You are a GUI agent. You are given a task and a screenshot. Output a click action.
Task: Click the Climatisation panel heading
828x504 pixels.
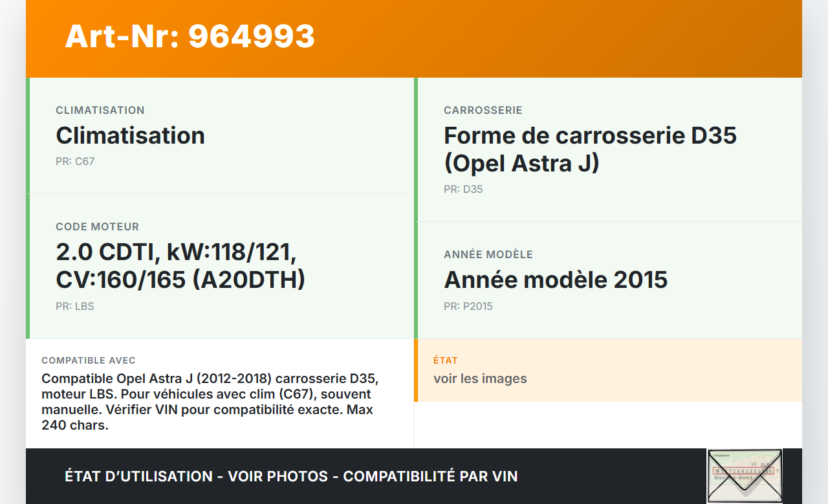tap(130, 136)
